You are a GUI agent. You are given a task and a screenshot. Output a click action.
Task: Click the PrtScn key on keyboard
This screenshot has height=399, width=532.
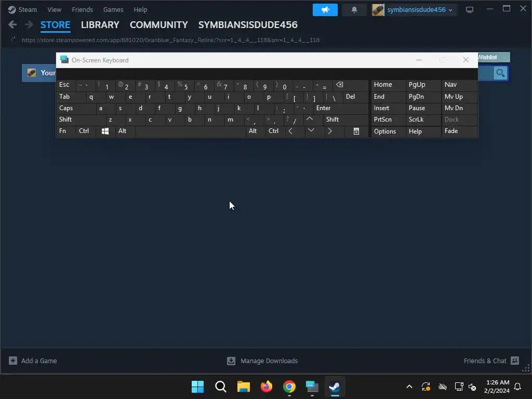click(x=388, y=119)
